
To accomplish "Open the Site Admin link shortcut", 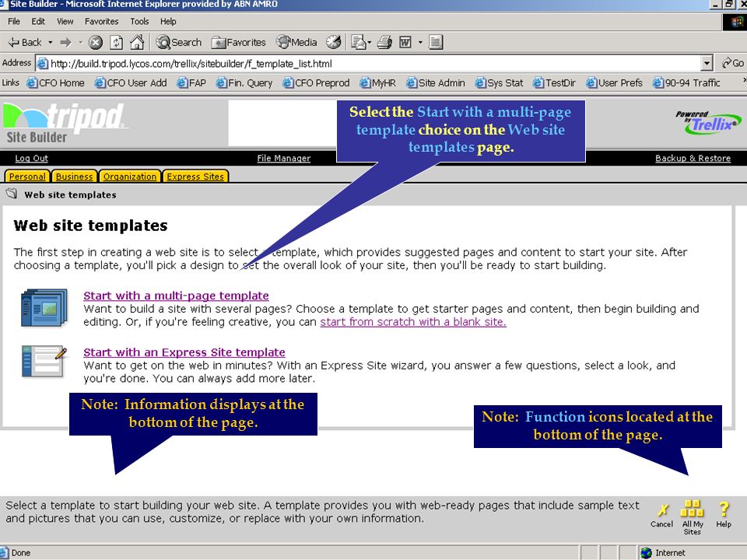I will click(x=436, y=83).
